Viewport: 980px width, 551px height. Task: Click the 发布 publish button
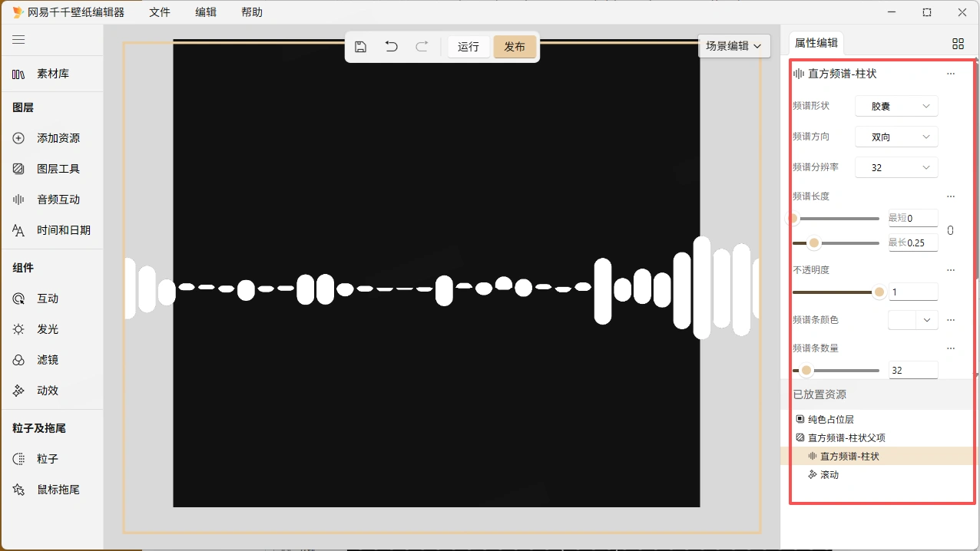coord(515,47)
